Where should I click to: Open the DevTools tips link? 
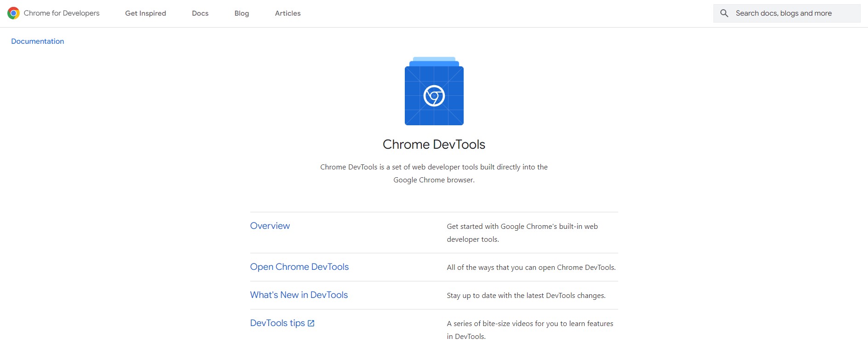277,323
